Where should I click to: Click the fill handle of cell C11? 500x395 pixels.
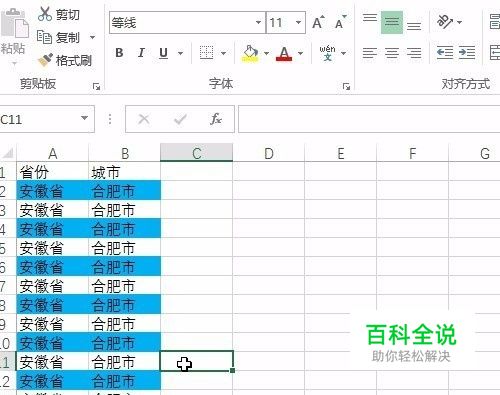tap(232, 370)
